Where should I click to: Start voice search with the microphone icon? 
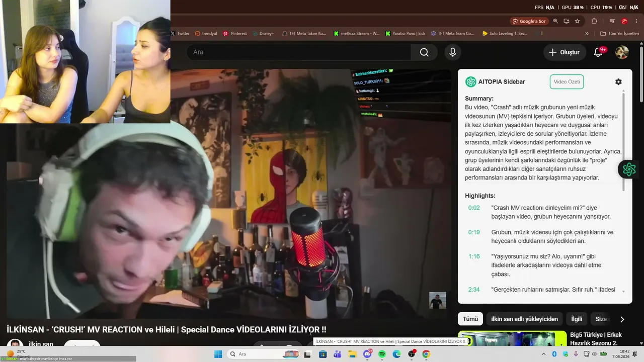[453, 52]
